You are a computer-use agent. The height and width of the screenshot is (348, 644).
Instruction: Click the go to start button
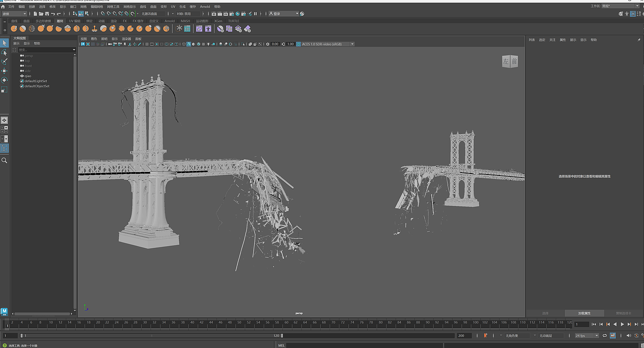pos(594,324)
